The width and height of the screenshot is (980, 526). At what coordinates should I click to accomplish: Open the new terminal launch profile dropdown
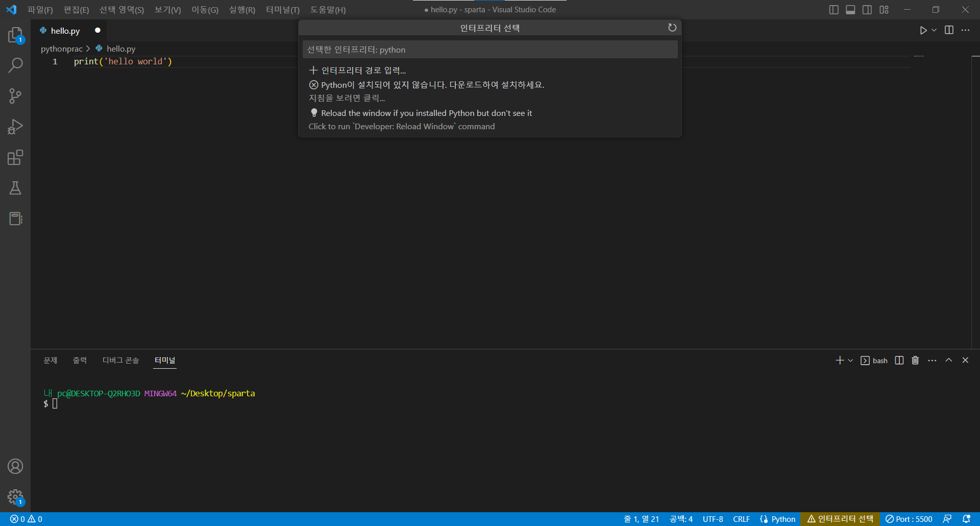pos(850,361)
